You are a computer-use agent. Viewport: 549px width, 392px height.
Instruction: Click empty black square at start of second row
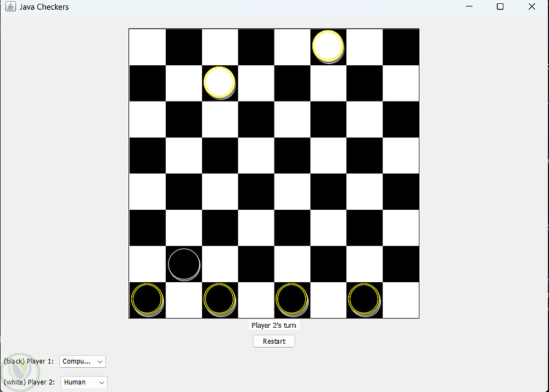[x=147, y=83]
